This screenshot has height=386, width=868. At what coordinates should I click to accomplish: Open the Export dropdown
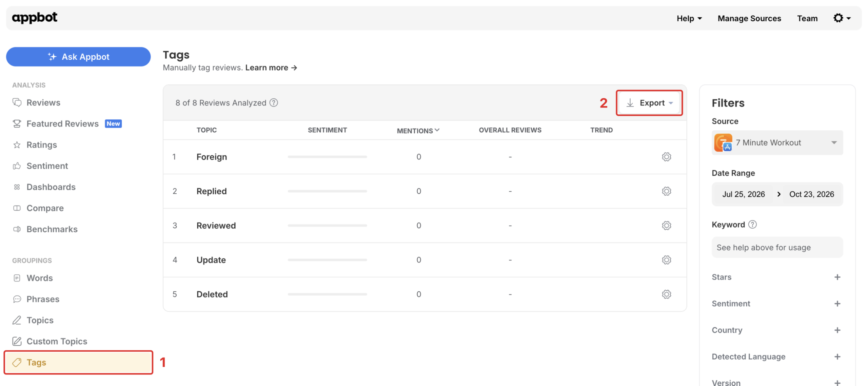coord(649,102)
